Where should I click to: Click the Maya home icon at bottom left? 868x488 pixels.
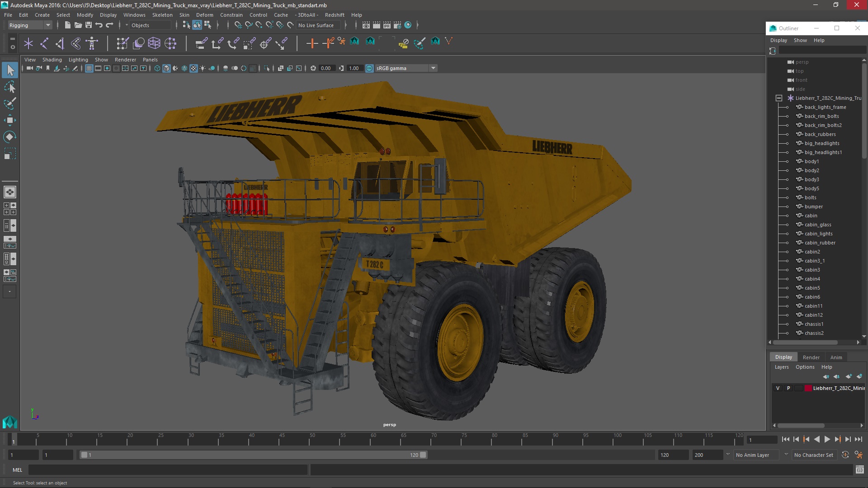pyautogui.click(x=10, y=422)
